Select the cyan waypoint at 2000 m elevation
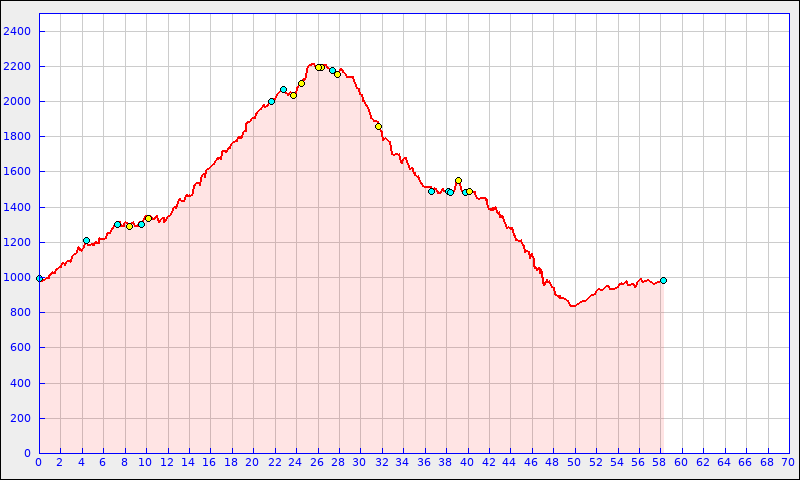This screenshot has height=480, width=800. [271, 101]
